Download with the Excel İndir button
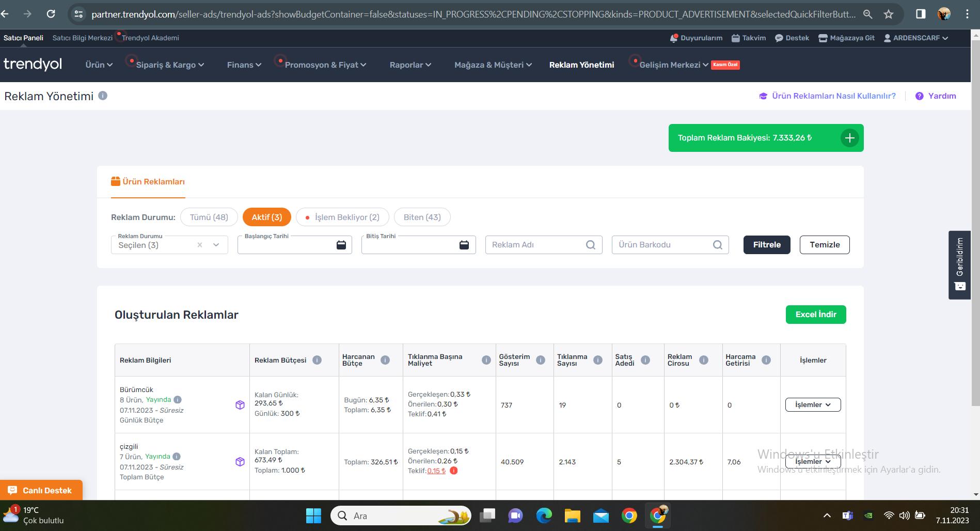980x531 pixels. pyautogui.click(x=816, y=315)
